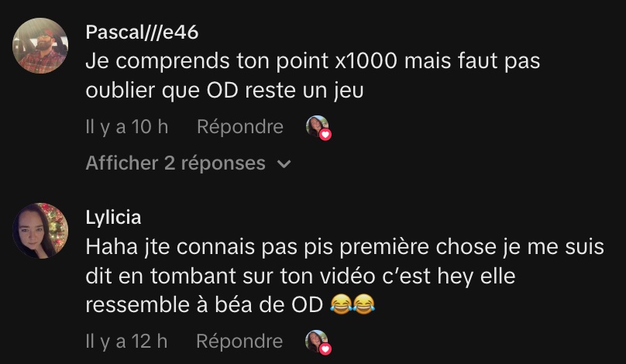This screenshot has height=364, width=626.
Task: Click the creator-liked avatar beside Lylicia's Répondre
Action: (x=317, y=341)
